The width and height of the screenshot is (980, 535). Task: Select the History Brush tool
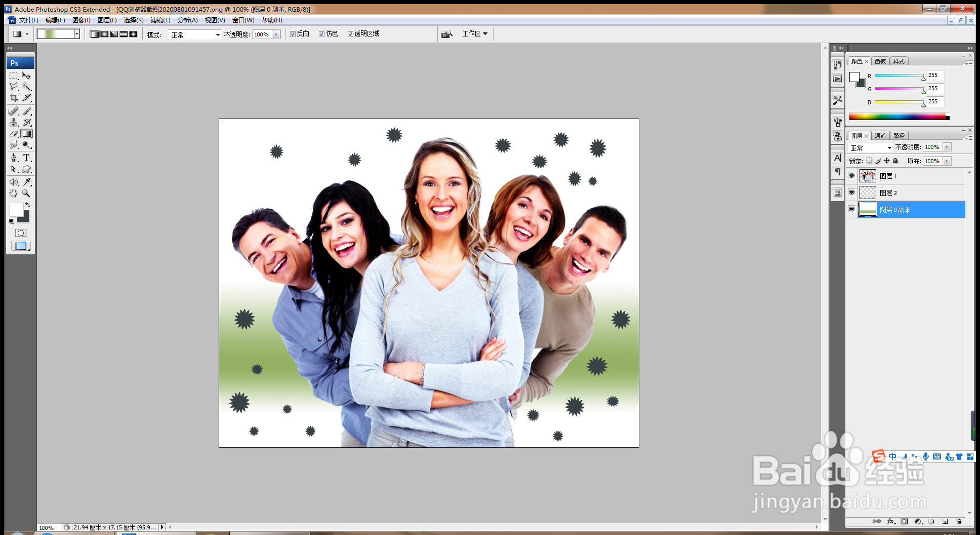coord(27,122)
